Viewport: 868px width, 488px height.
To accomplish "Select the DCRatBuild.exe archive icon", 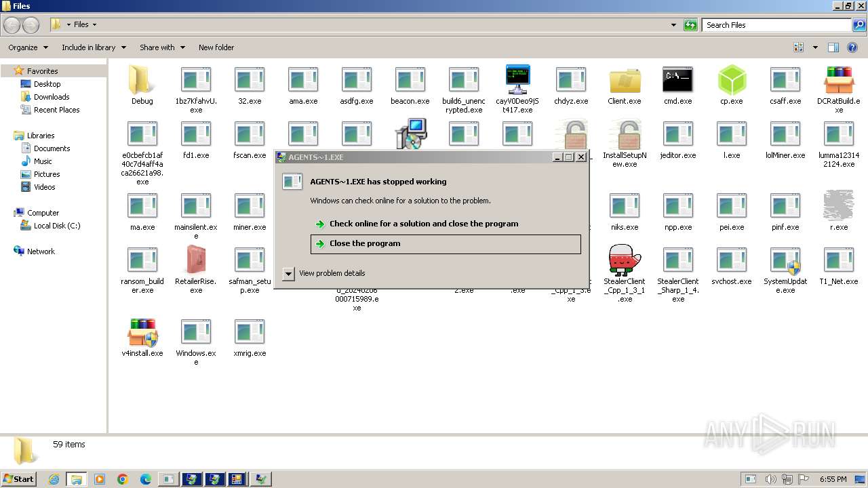I will pos(839,80).
